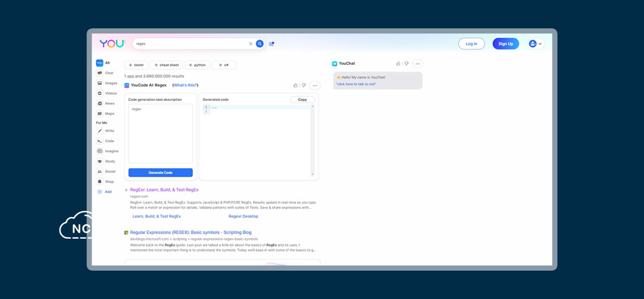
Task: Click the Log In button
Action: pos(471,44)
